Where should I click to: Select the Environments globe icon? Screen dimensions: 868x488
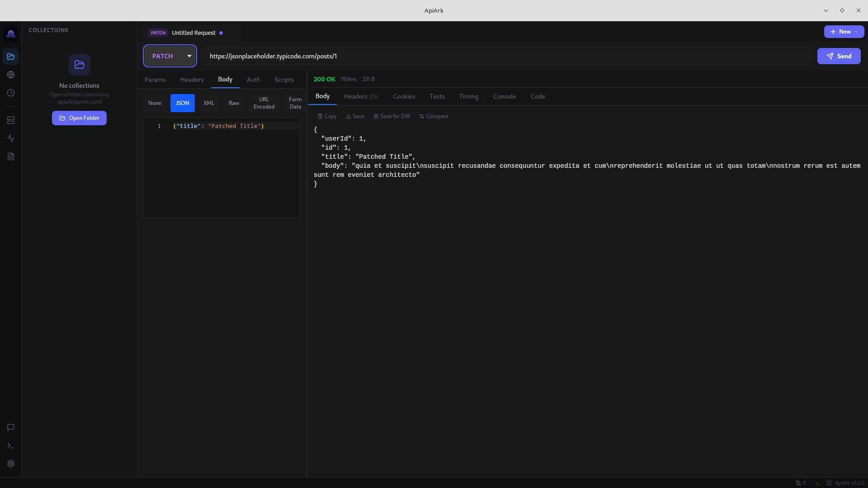tap(10, 75)
